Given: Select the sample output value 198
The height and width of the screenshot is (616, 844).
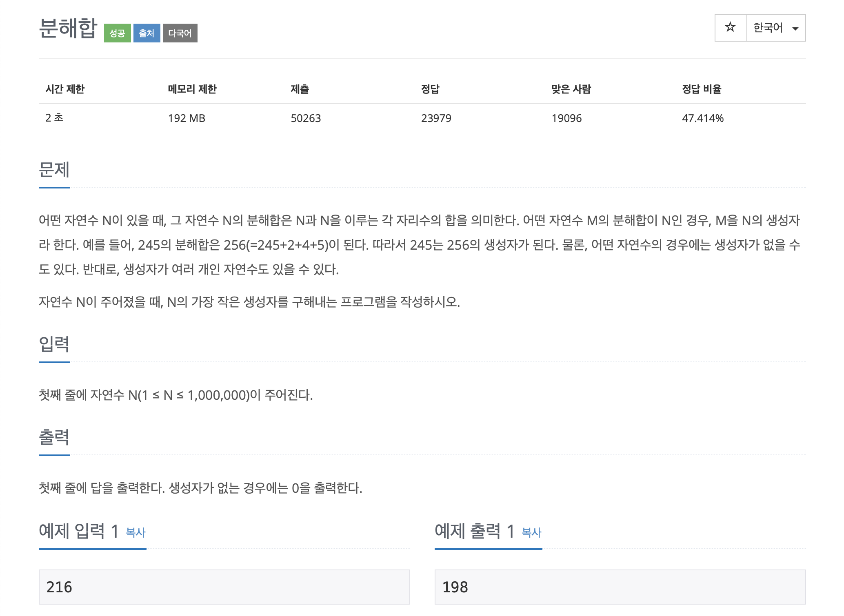Looking at the screenshot, I should [455, 587].
